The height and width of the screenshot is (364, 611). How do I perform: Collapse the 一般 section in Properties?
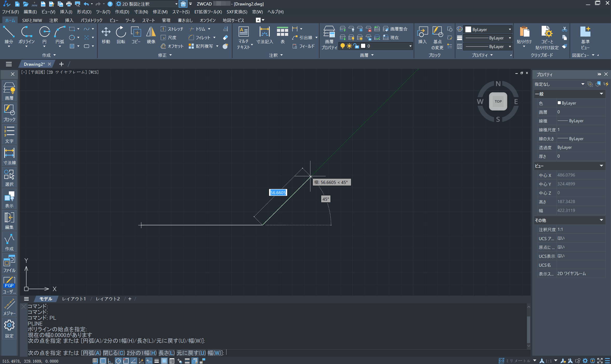tap(601, 94)
